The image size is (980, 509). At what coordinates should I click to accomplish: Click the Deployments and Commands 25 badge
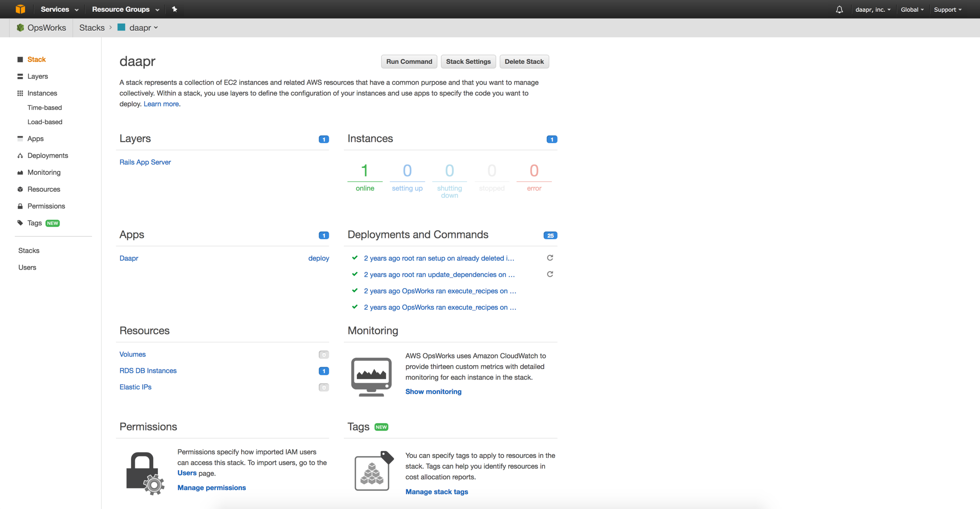pyautogui.click(x=550, y=235)
